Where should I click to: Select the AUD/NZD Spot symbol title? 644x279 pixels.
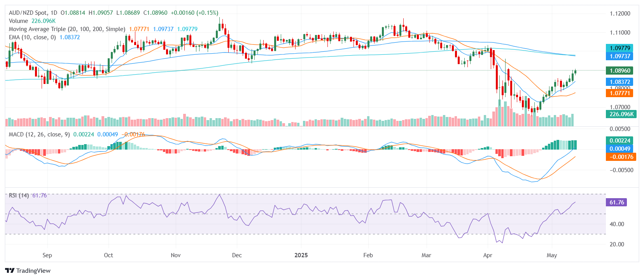pyautogui.click(x=33, y=13)
